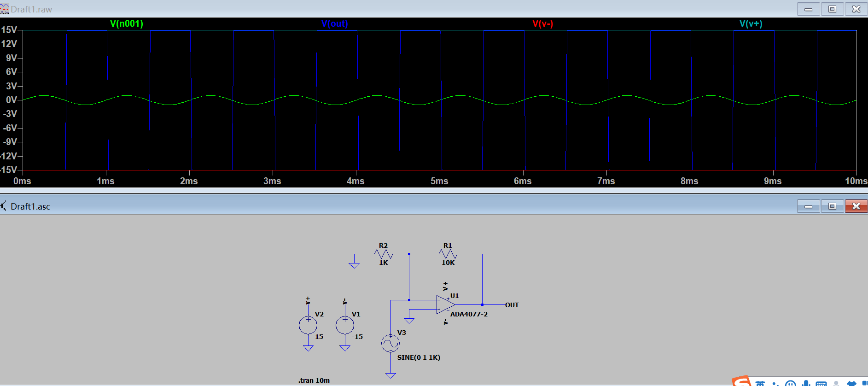This screenshot has width=868, height=386.
Task: Click the Sogou input method logo
Action: click(x=742, y=382)
